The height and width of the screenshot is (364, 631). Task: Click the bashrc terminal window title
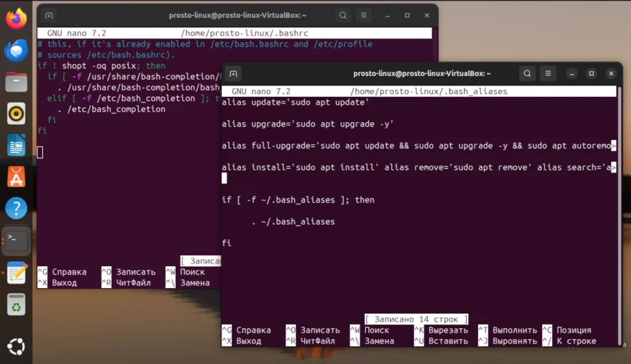(x=237, y=15)
